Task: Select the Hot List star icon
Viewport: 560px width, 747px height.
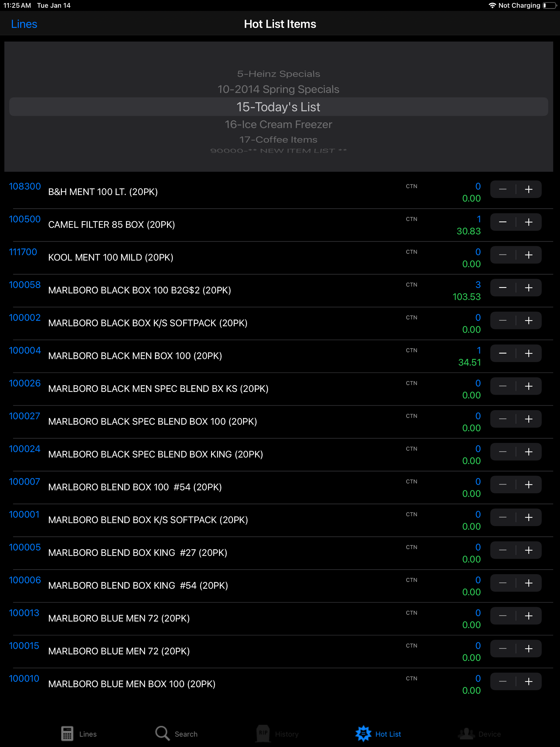Action: [363, 733]
